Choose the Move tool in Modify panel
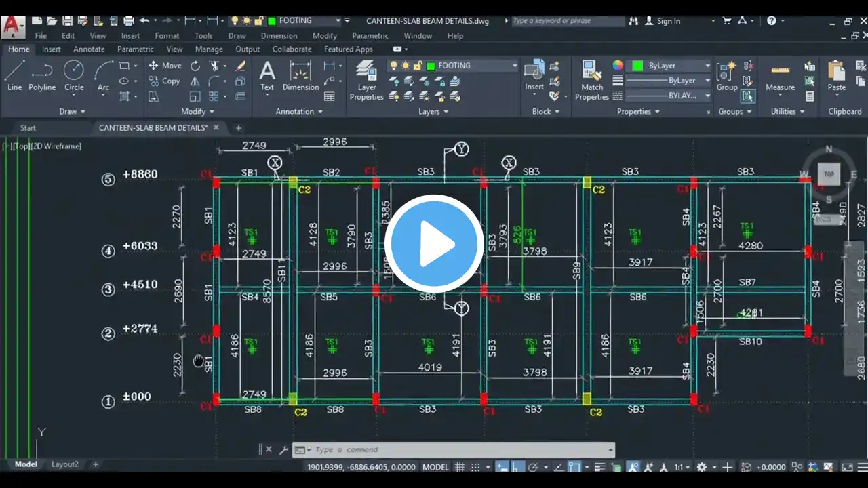 (165, 66)
